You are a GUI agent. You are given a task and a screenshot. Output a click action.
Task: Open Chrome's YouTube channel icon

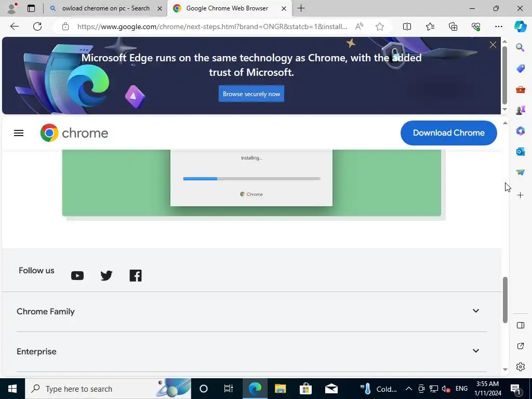pyautogui.click(x=77, y=275)
